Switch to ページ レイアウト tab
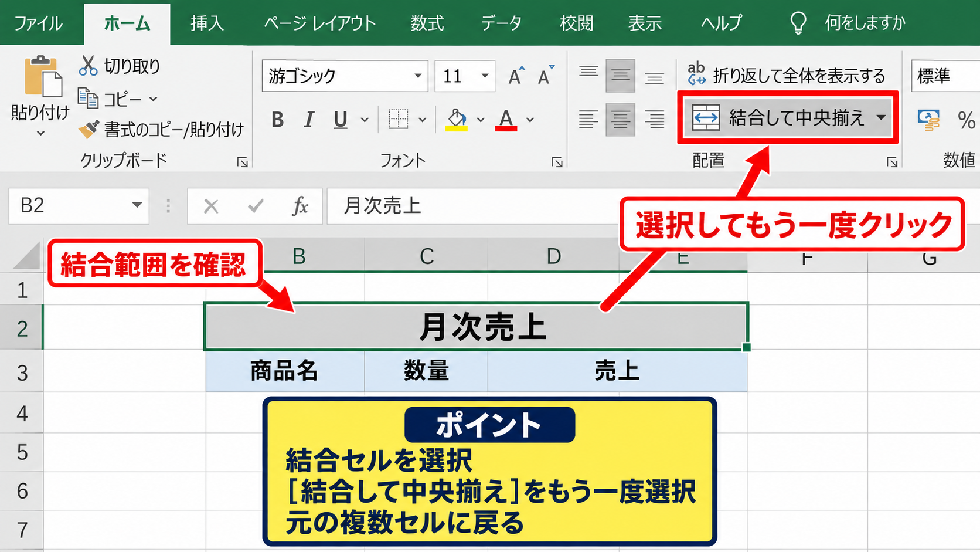Image resolution: width=980 pixels, height=552 pixels. pyautogui.click(x=320, y=23)
